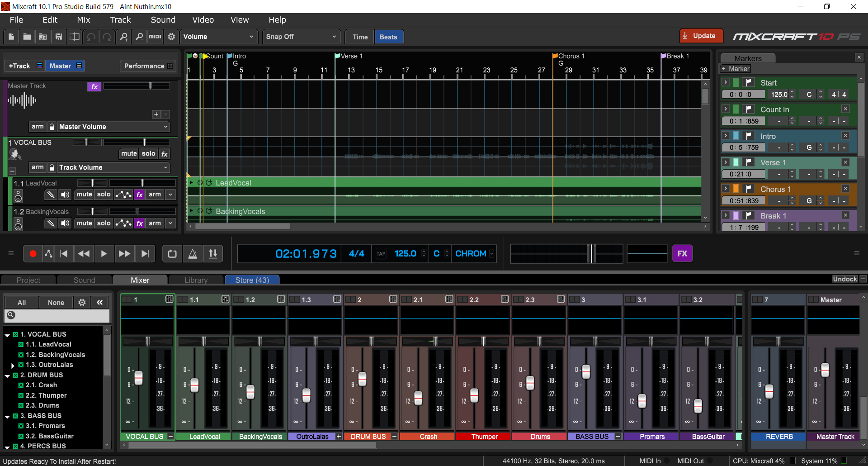Toggle the 2.1 Crash checkbox in mixer list

21,385
